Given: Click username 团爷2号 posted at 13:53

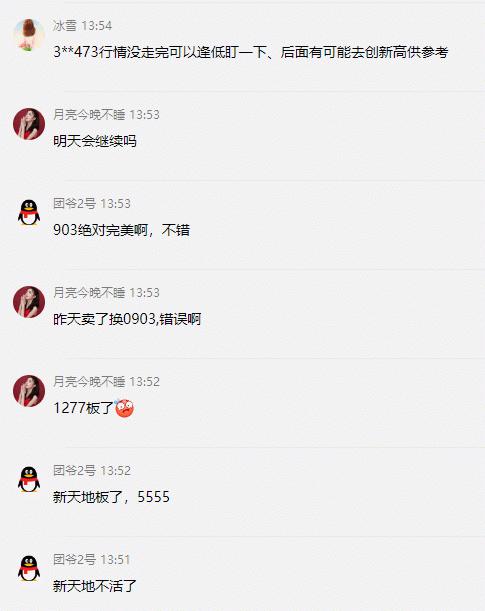Looking at the screenshot, I should pyautogui.click(x=74, y=203).
